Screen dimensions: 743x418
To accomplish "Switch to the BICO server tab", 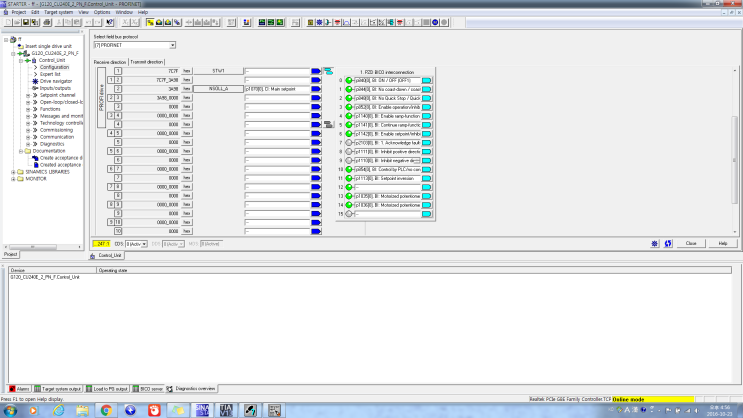I will click(x=148, y=389).
